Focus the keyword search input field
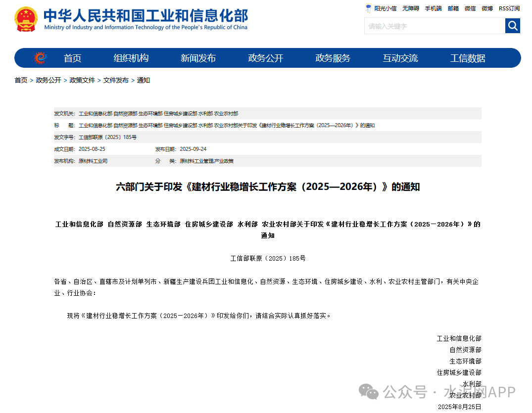This screenshot has width=532, height=413. (435, 26)
